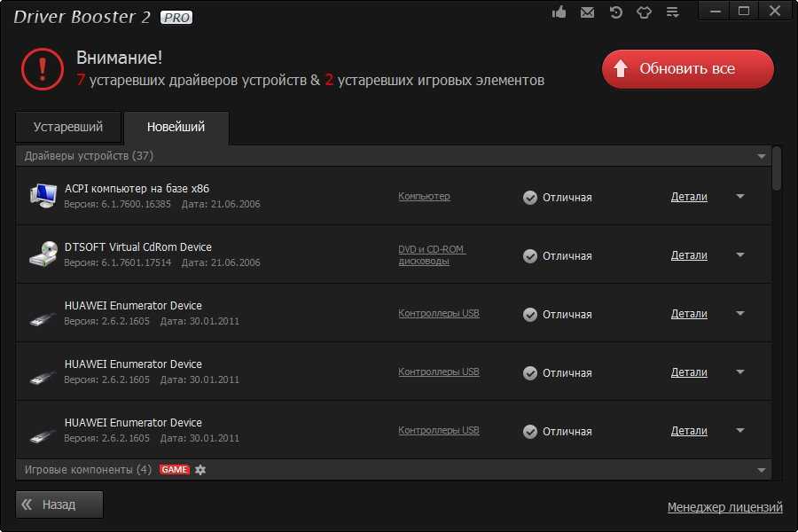Screen dimensions: 798x532
Task: Click the ACPI computer device icon
Action: 43,195
